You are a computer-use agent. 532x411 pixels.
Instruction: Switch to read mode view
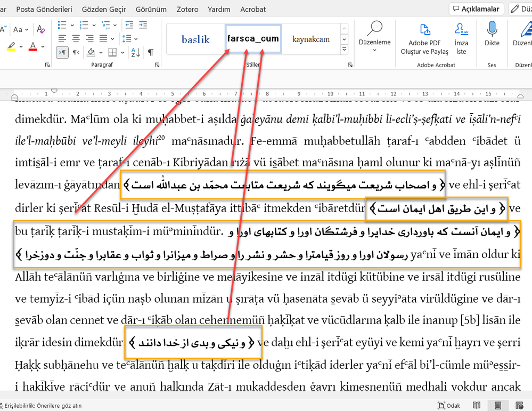click(x=477, y=405)
